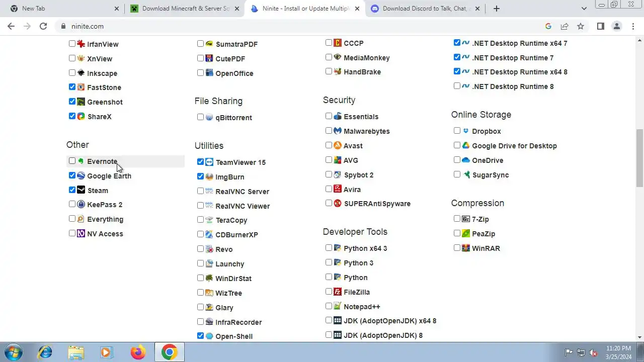Click the Google Drive for Desktop icon
The image size is (644, 362).
[x=466, y=145]
